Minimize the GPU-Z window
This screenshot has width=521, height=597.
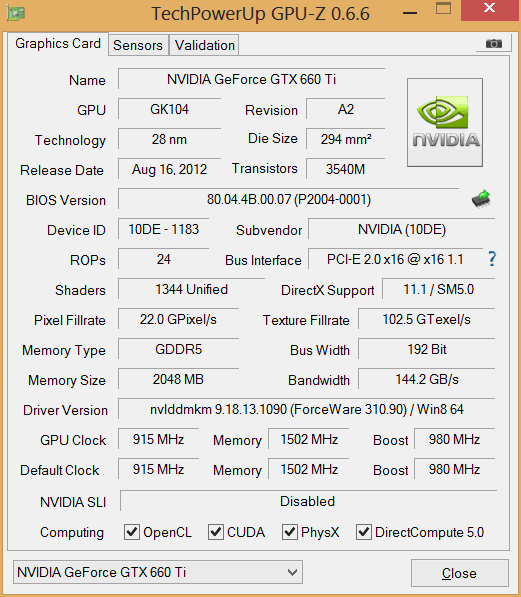[410, 13]
